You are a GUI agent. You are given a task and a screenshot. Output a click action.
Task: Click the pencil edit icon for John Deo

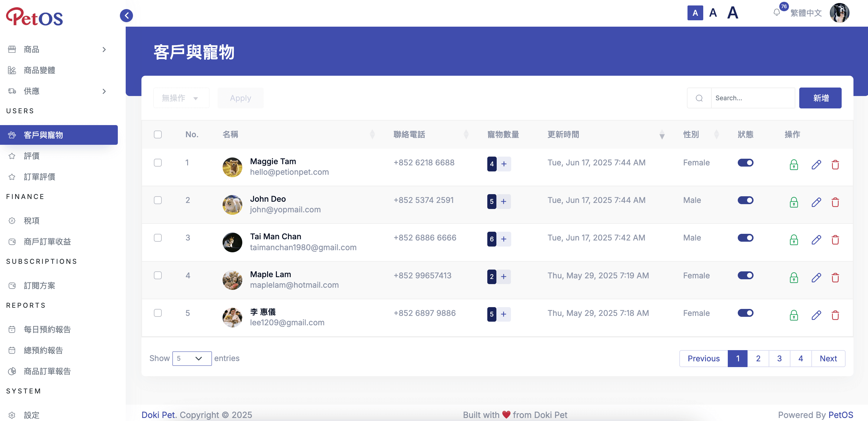coord(816,202)
